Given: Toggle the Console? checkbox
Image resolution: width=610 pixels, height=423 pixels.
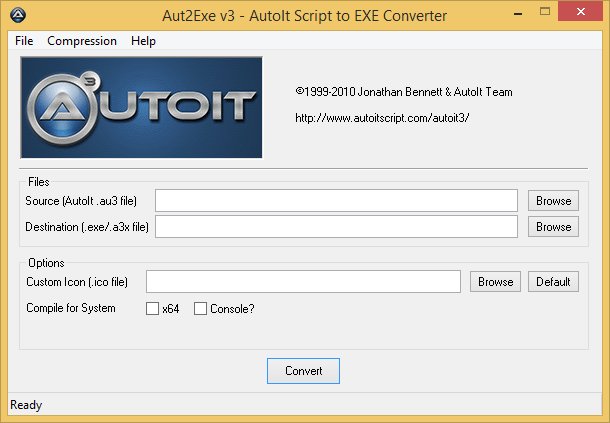Looking at the screenshot, I should click(200, 309).
